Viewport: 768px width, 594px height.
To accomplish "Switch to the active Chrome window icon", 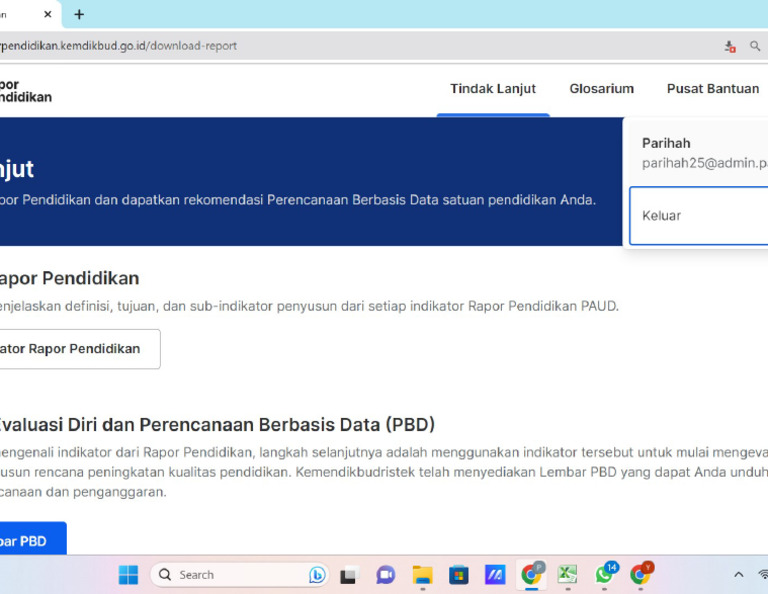I will (x=532, y=574).
